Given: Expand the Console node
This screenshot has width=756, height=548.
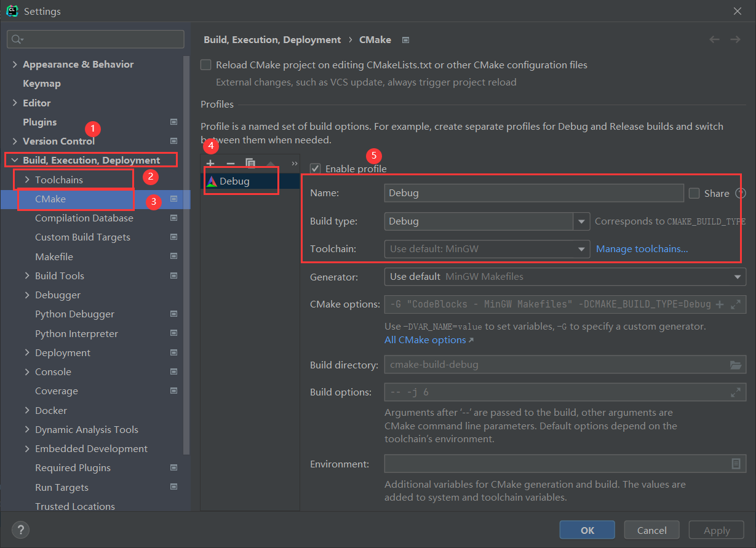Looking at the screenshot, I should tap(27, 371).
